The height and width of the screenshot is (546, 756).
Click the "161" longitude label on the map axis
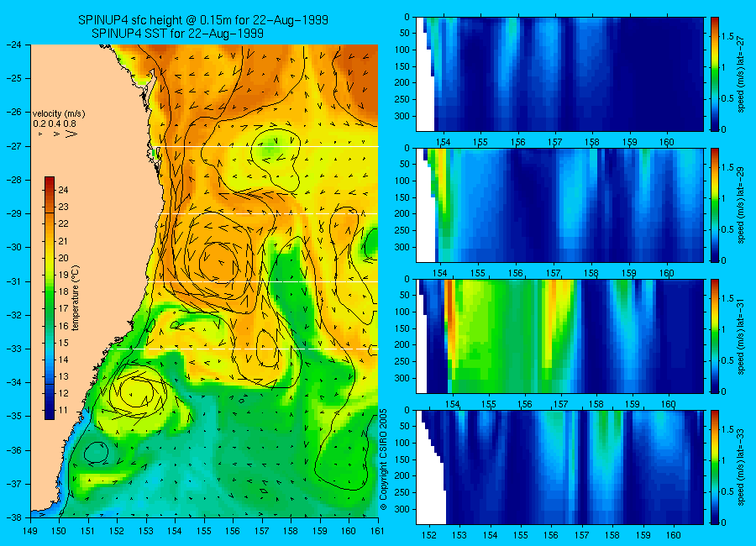377,531
